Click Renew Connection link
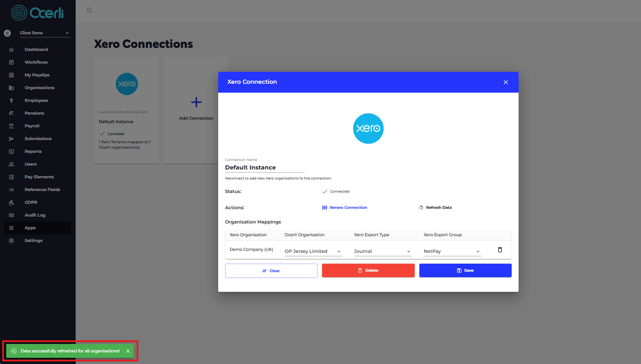The width and height of the screenshot is (641, 364). click(x=344, y=208)
